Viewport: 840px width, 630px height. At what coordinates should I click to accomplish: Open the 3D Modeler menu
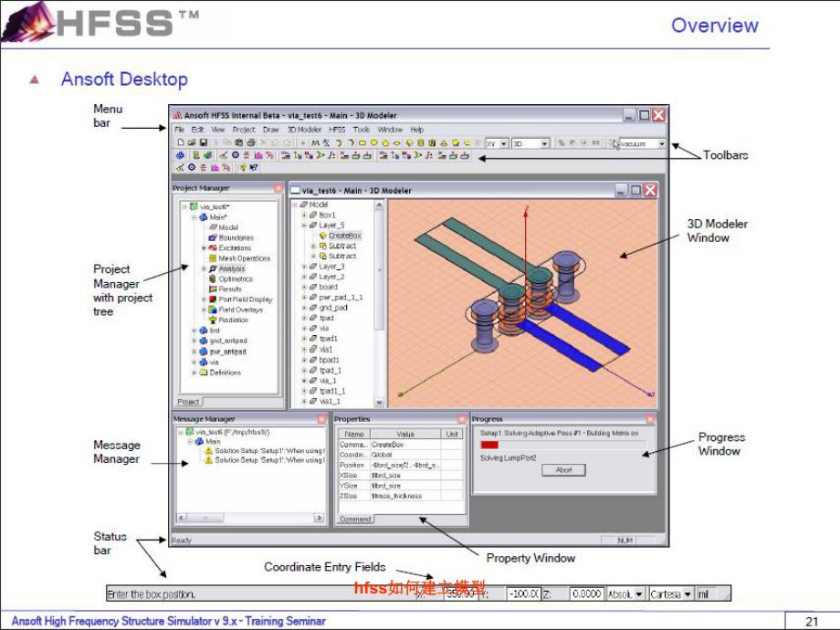click(304, 130)
